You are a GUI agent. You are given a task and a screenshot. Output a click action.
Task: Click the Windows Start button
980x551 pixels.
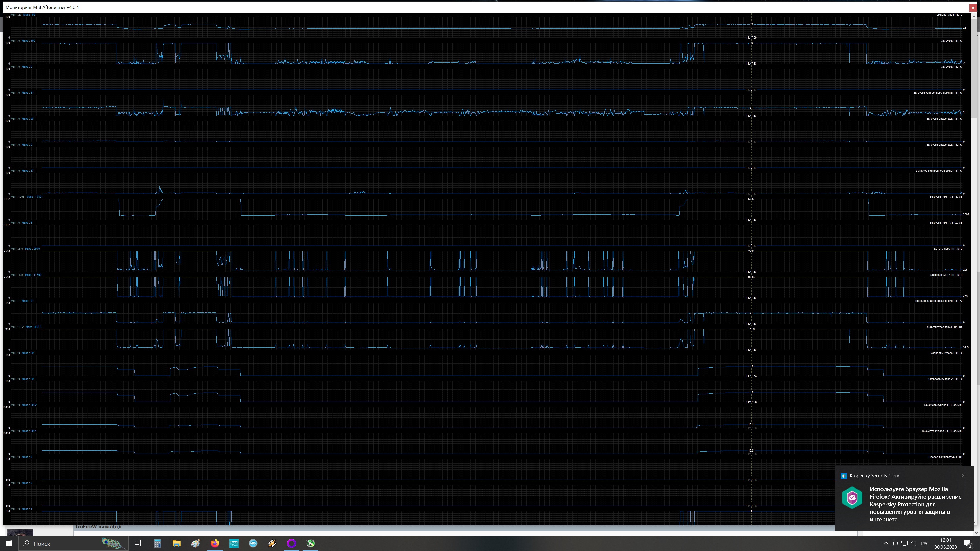pyautogui.click(x=9, y=543)
